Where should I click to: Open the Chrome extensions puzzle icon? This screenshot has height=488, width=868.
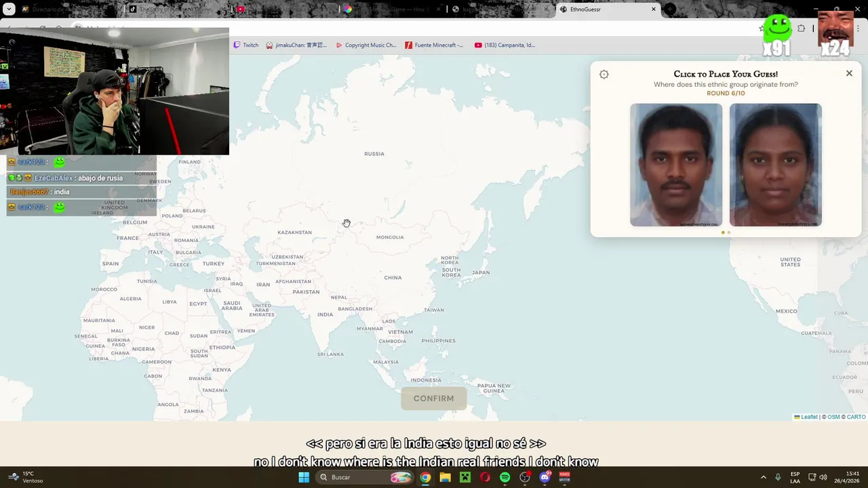point(801,28)
